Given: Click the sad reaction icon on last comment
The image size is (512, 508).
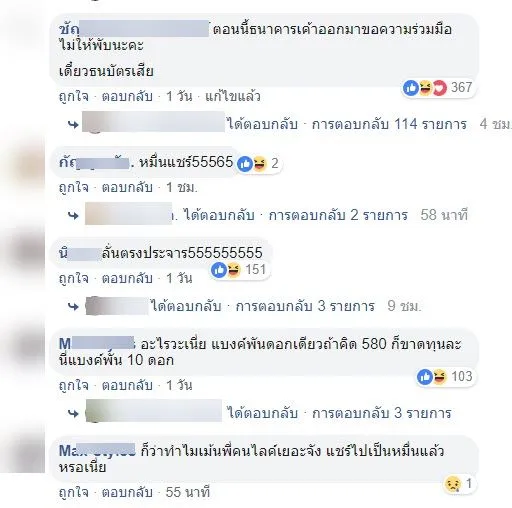Looking at the screenshot, I should point(453,484).
